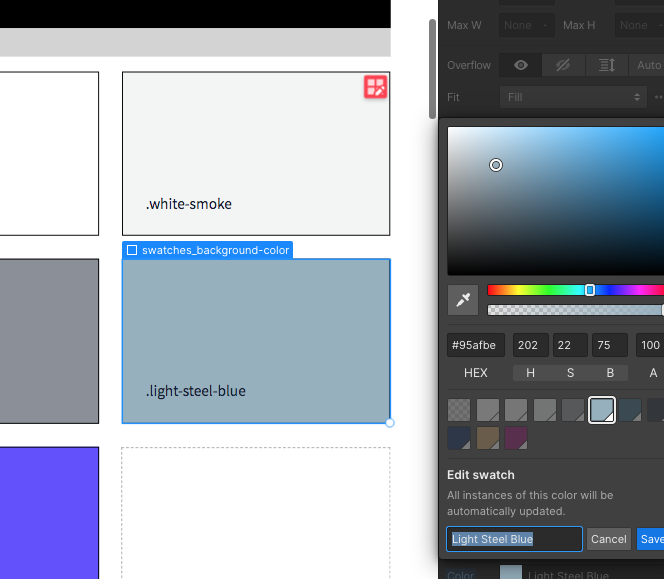Edit the saturation value 22
This screenshot has width=664, height=579.
click(570, 345)
